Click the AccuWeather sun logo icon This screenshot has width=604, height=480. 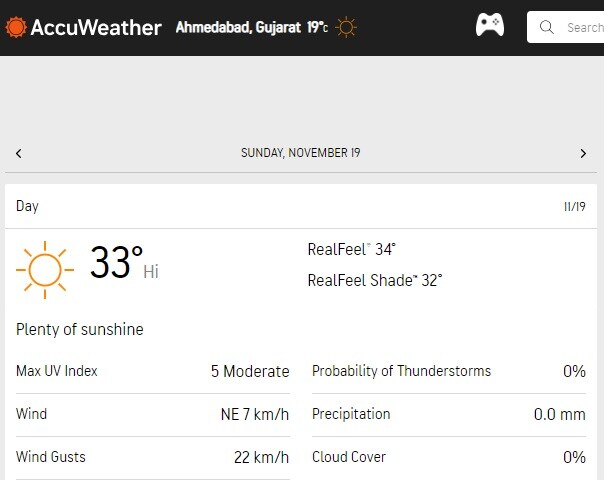coord(16,27)
